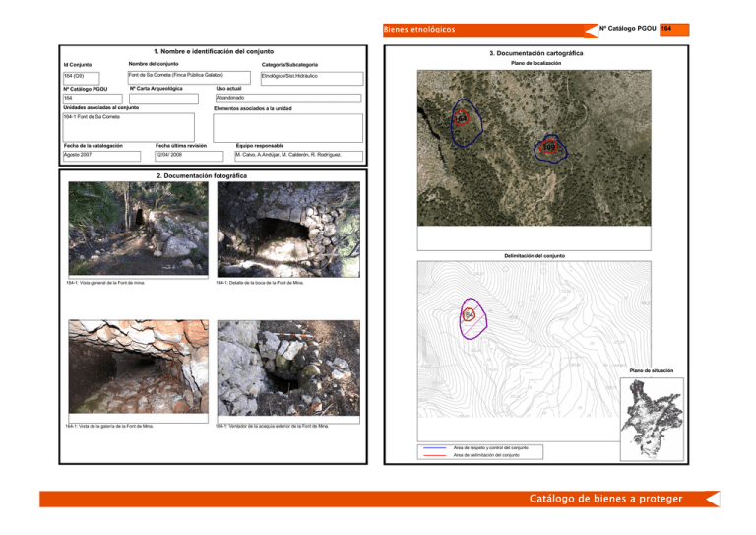This screenshot has height=535, width=756.
Task: Click the Fecha última revisión field 12/04/2008
Action: point(189,156)
